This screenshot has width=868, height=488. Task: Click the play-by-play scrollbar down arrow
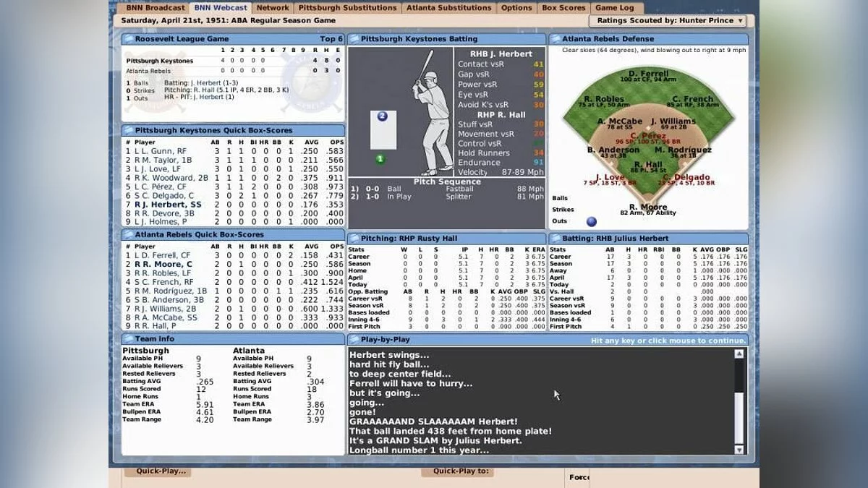(x=739, y=449)
